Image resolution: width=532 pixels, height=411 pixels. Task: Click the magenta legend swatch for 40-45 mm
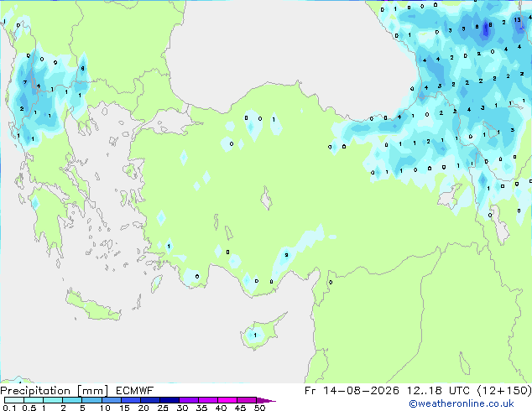tap(227, 400)
